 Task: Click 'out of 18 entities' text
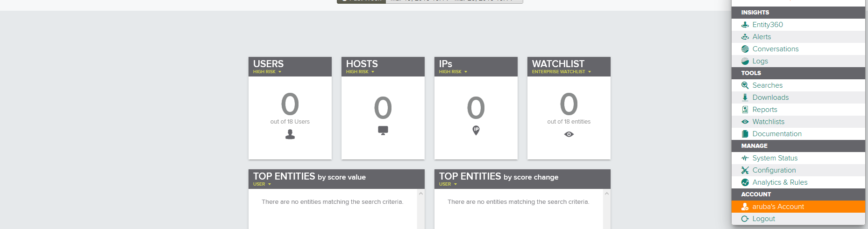569,122
